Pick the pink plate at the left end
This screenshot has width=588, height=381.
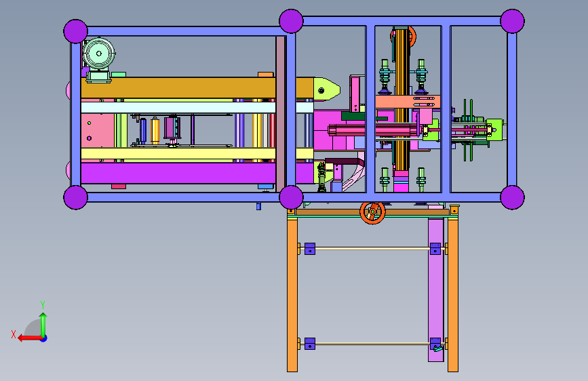(98, 130)
